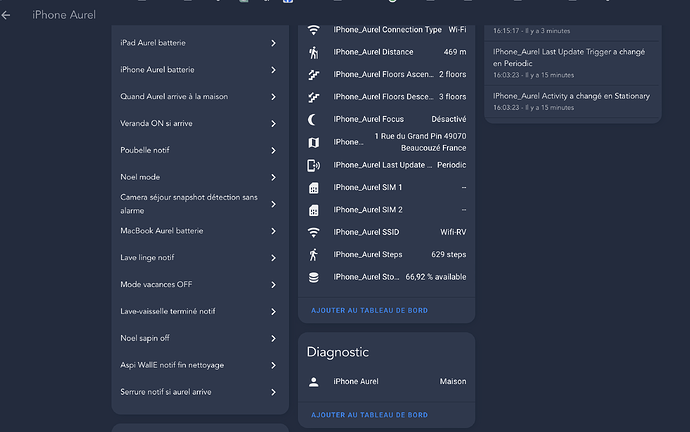Open IPhone_Aurel Steps entity row
The image size is (690, 432).
point(386,255)
